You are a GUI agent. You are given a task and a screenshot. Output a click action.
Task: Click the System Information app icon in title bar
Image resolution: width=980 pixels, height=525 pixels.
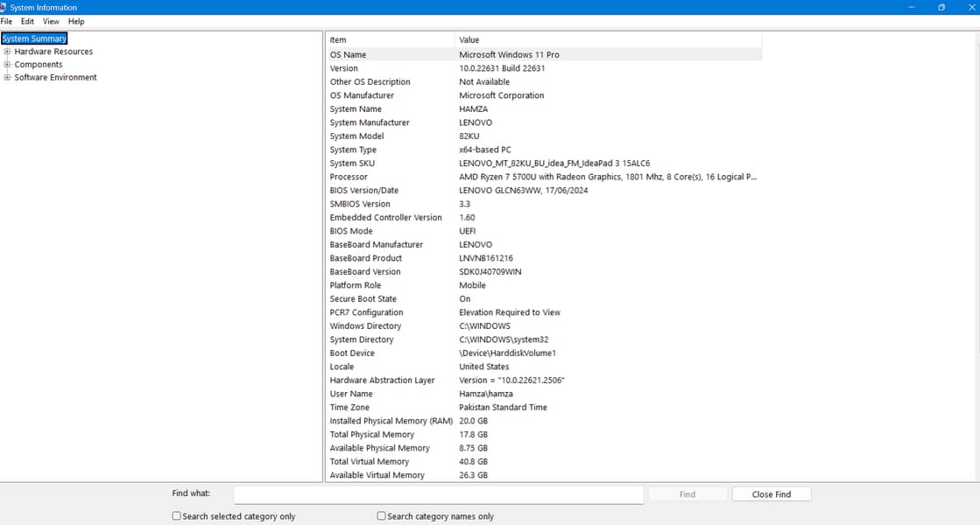4,8
